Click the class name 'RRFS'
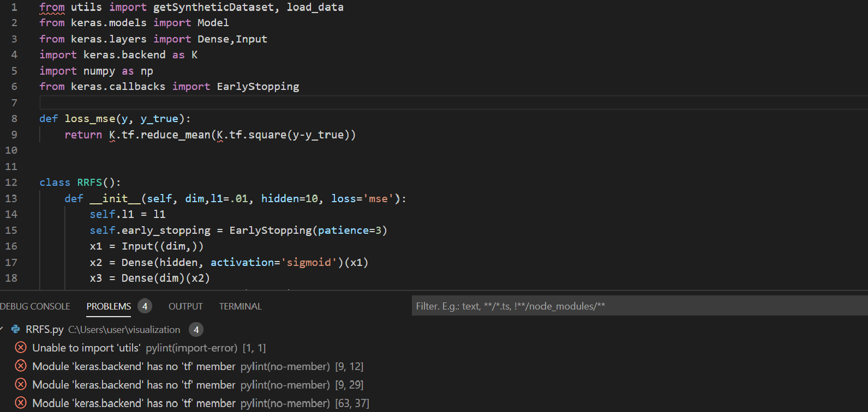 [89, 182]
